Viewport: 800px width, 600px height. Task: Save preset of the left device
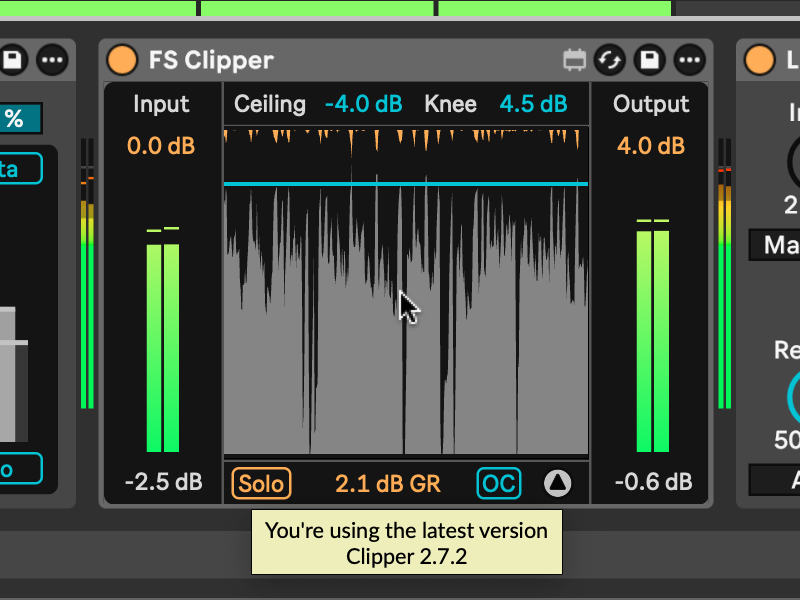pos(12,60)
